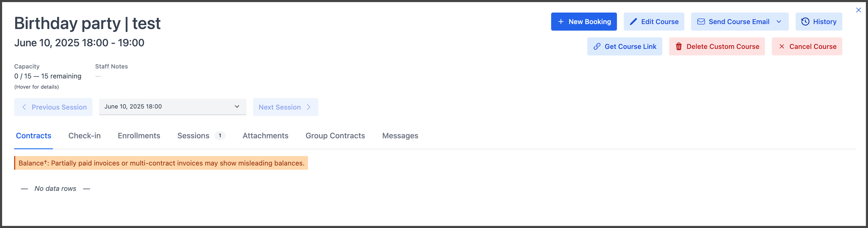Go to the Group Contracts tab

click(x=335, y=135)
